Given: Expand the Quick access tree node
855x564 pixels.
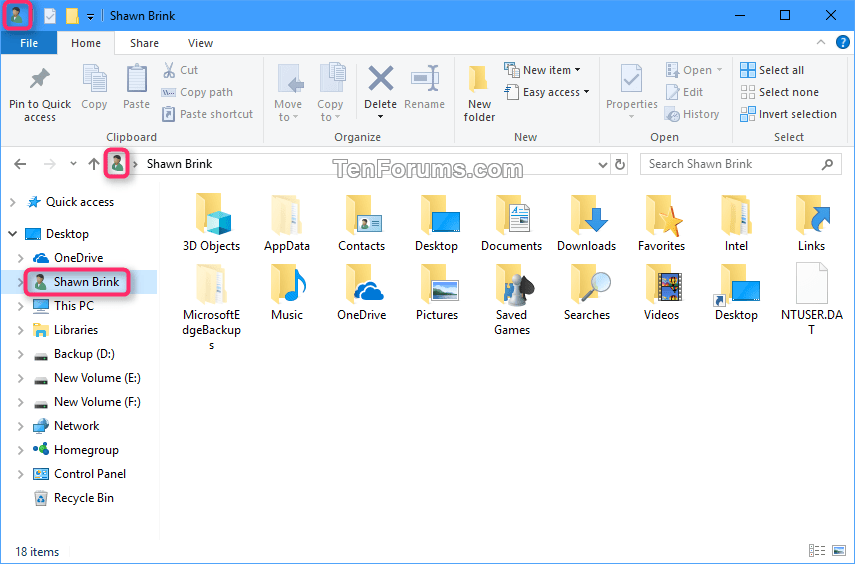Looking at the screenshot, I should [13, 202].
